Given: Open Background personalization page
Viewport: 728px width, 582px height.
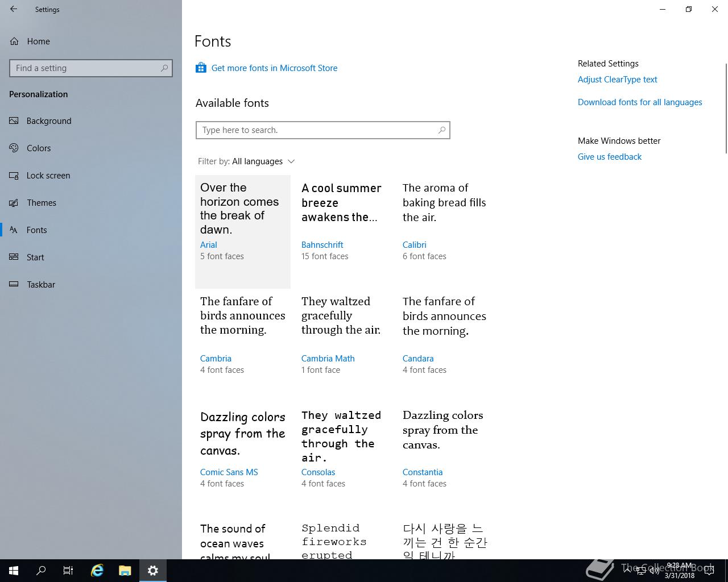Looking at the screenshot, I should pos(91,120).
